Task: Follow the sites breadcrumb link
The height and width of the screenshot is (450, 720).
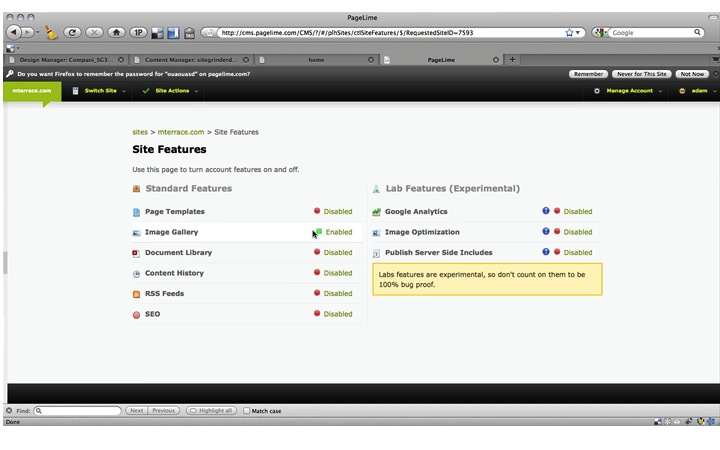Action: [140, 132]
